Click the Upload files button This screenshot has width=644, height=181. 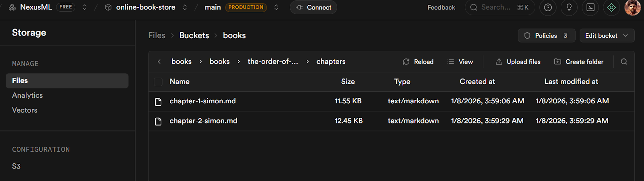pyautogui.click(x=518, y=62)
